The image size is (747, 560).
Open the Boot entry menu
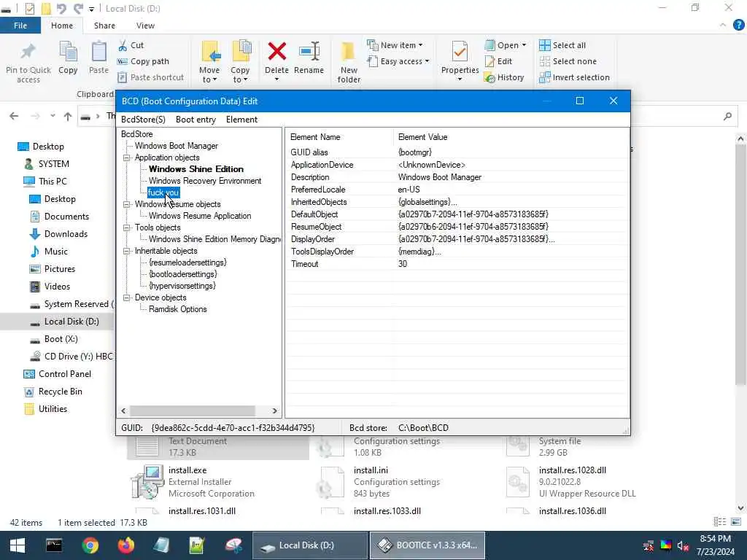point(196,120)
